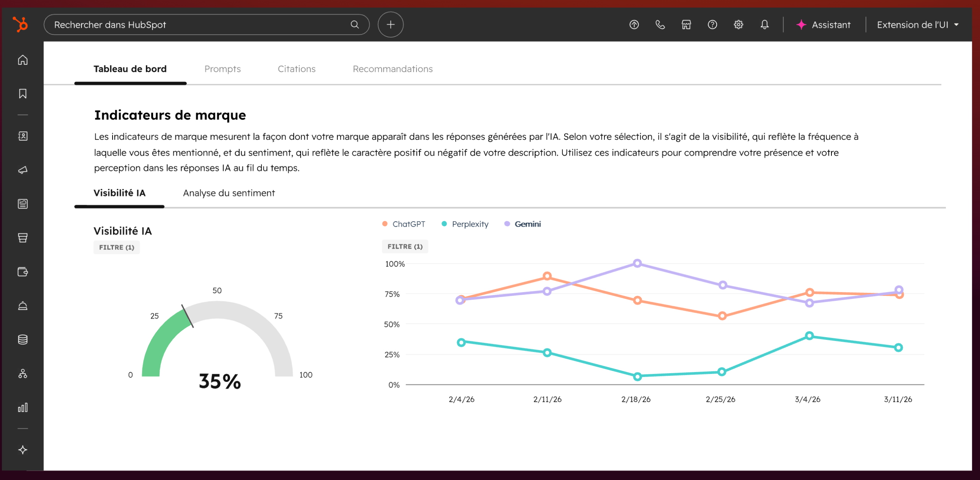Click the 100% y-axis label
Image resolution: width=980 pixels, height=480 pixels.
point(395,264)
